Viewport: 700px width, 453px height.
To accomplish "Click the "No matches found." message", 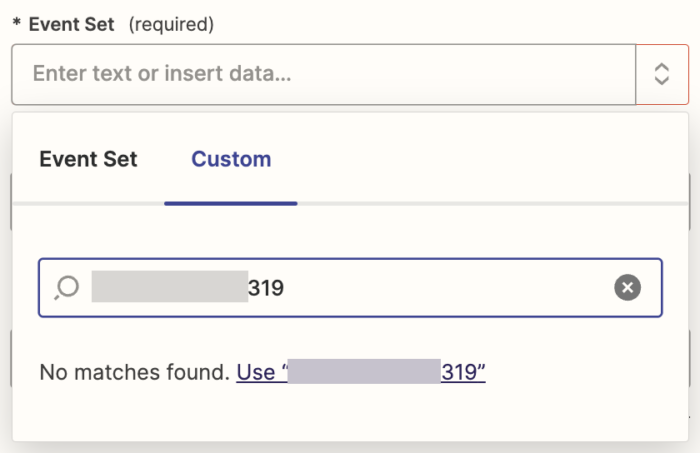I will (134, 373).
